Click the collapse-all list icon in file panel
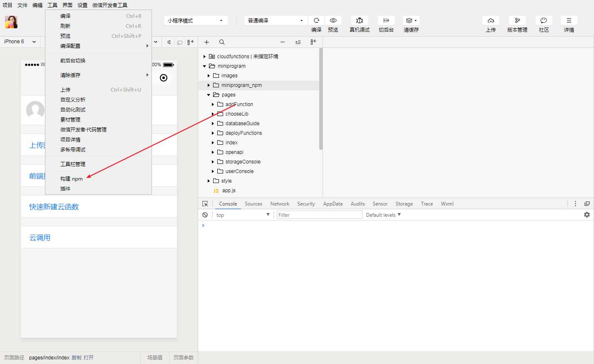The height and width of the screenshot is (364, 594). pyautogui.click(x=298, y=42)
